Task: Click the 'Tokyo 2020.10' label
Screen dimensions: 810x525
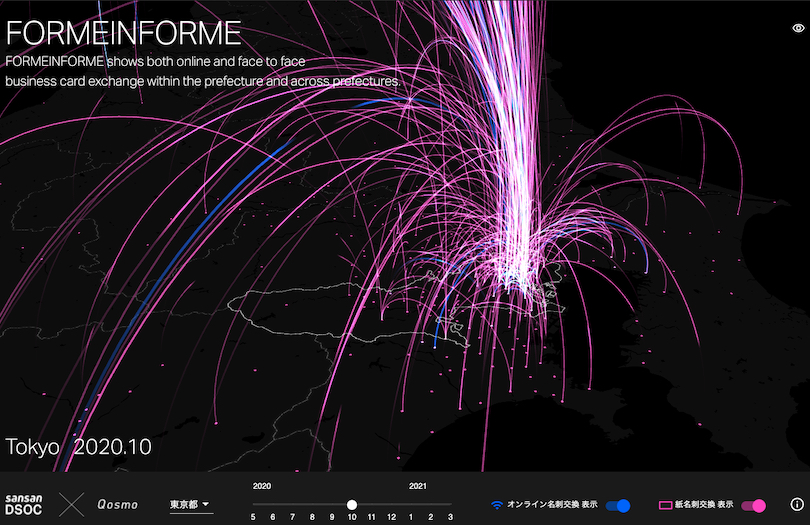Action: click(79, 447)
